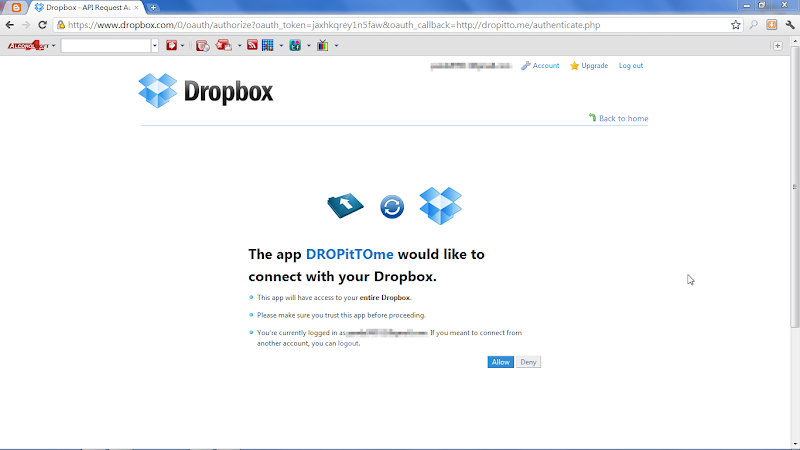The width and height of the screenshot is (800, 450).
Task: Deny the DROPitTOme connection request
Action: pos(528,362)
